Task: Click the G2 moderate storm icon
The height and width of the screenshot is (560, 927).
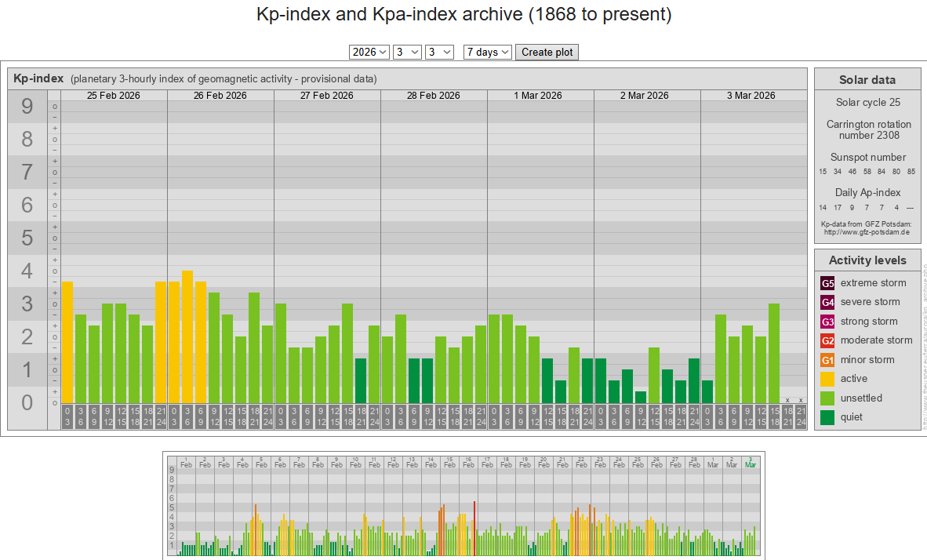Action: coord(827,340)
